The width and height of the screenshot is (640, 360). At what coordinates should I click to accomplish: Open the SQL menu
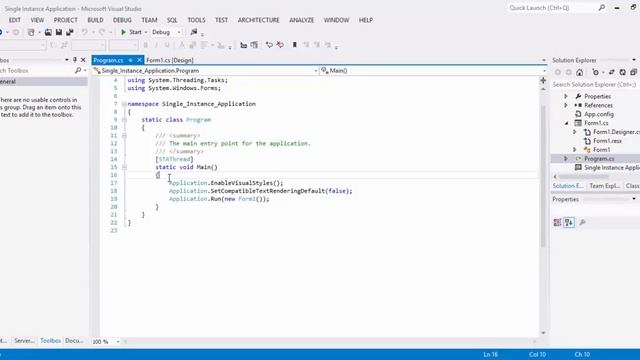(x=172, y=20)
